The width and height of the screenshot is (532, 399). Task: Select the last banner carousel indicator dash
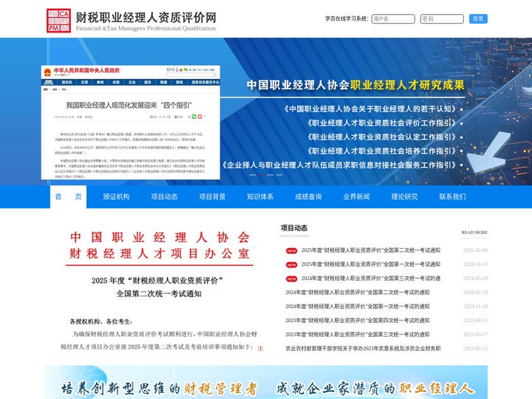point(279,174)
